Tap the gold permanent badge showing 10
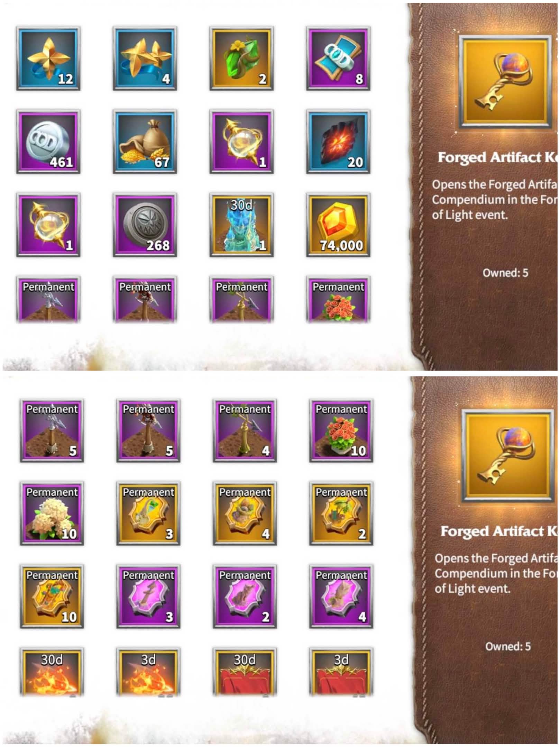This screenshot has width=560, height=747. pos(52,596)
